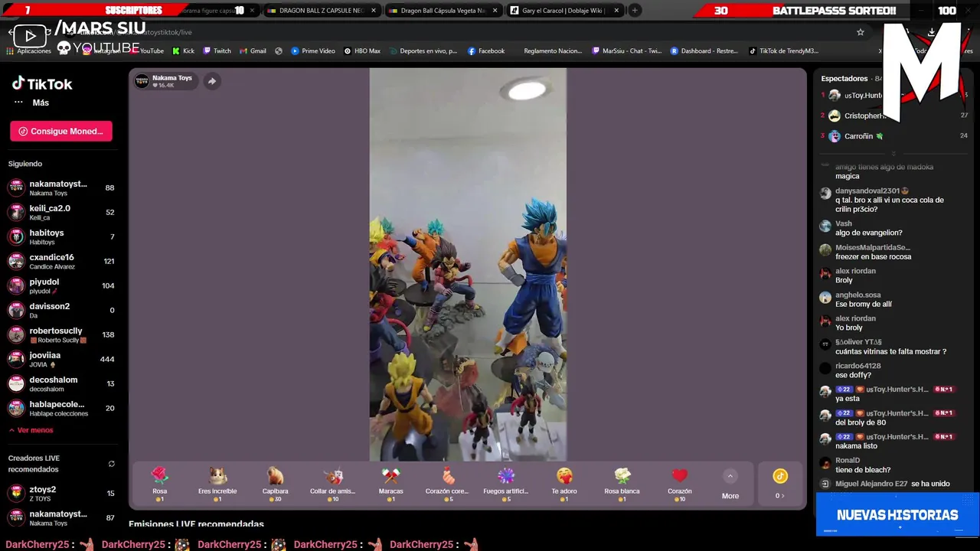Send the Rosa blanca gift
Image resolution: width=980 pixels, height=551 pixels.
coord(622,484)
